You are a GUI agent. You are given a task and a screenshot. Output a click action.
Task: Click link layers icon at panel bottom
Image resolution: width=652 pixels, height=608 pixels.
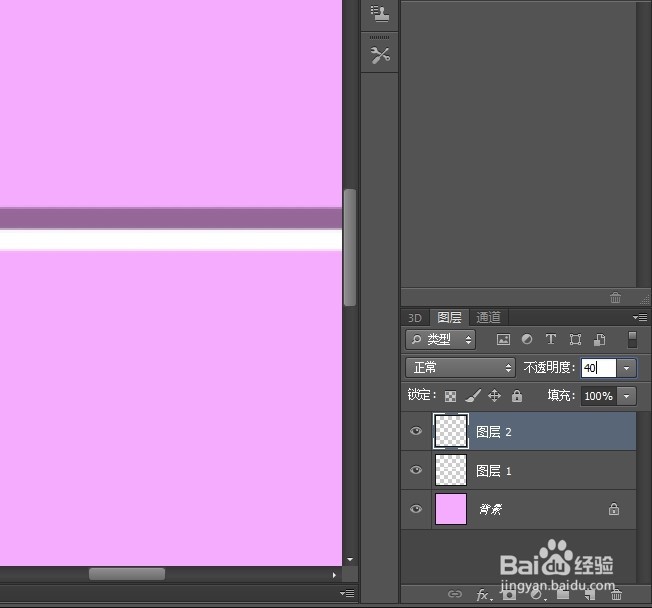pos(455,594)
